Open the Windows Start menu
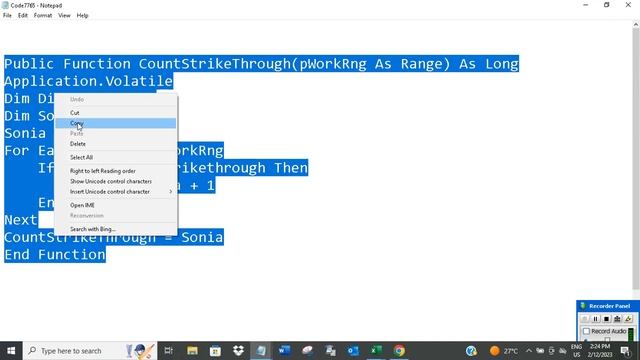The height and width of the screenshot is (360, 640). pyautogui.click(x=11, y=351)
